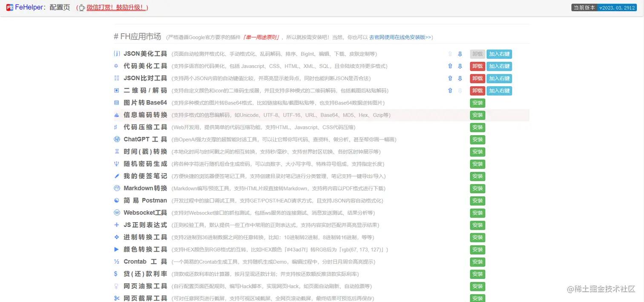This screenshot has height=302, width=644.
Task: Install 时间(戳)转换 tool
Action: coord(477,152)
